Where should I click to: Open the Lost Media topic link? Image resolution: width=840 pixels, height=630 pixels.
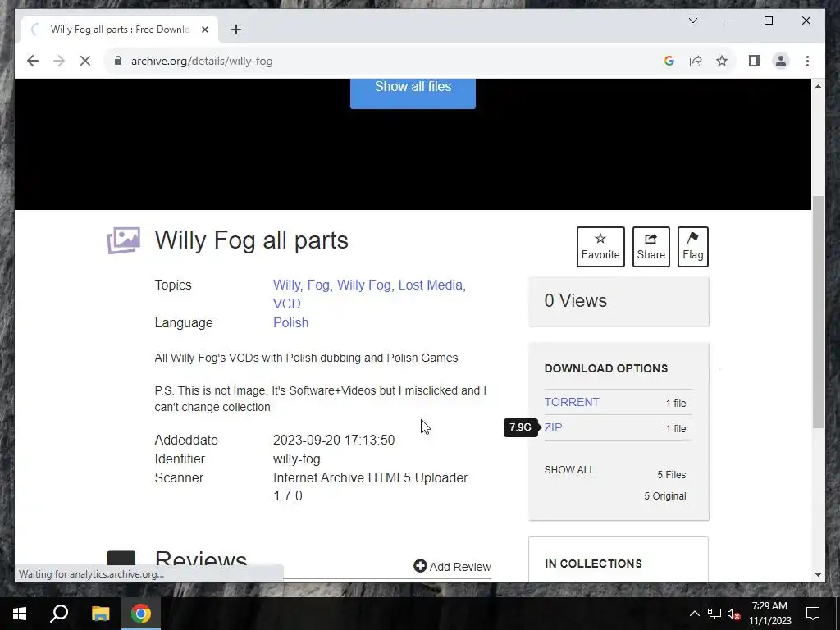431,285
